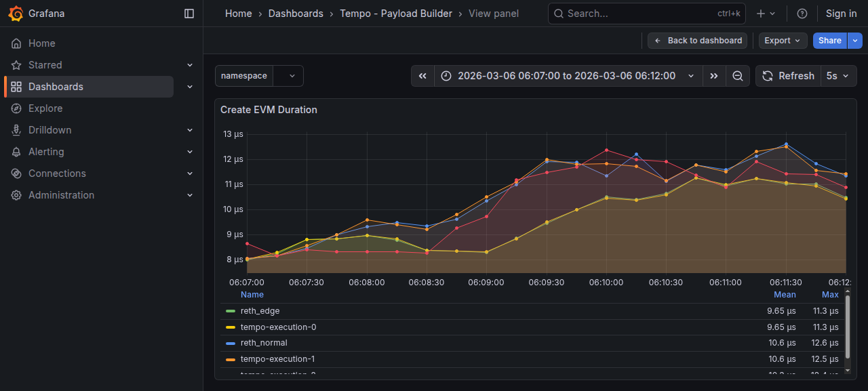Screen dimensions: 868x391
Task: Open the Home sidebar menu item
Action: [x=42, y=43]
